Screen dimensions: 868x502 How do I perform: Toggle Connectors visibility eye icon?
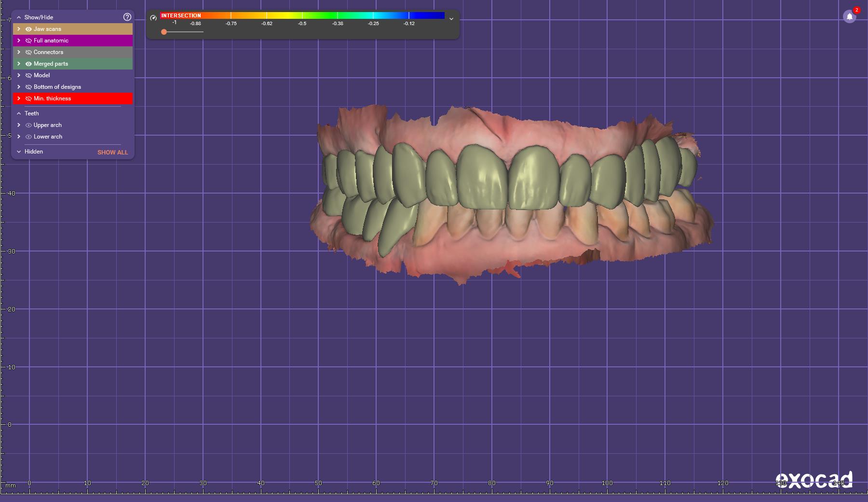pos(28,52)
